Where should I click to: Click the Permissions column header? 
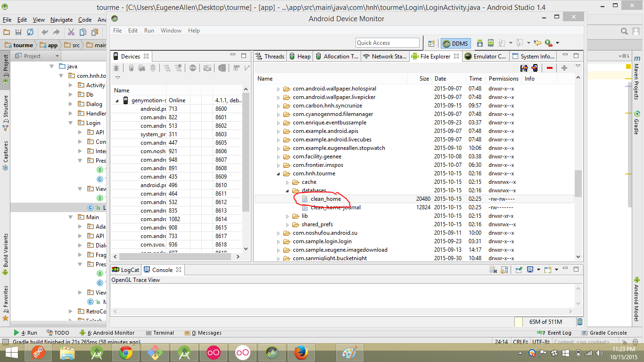click(504, 79)
